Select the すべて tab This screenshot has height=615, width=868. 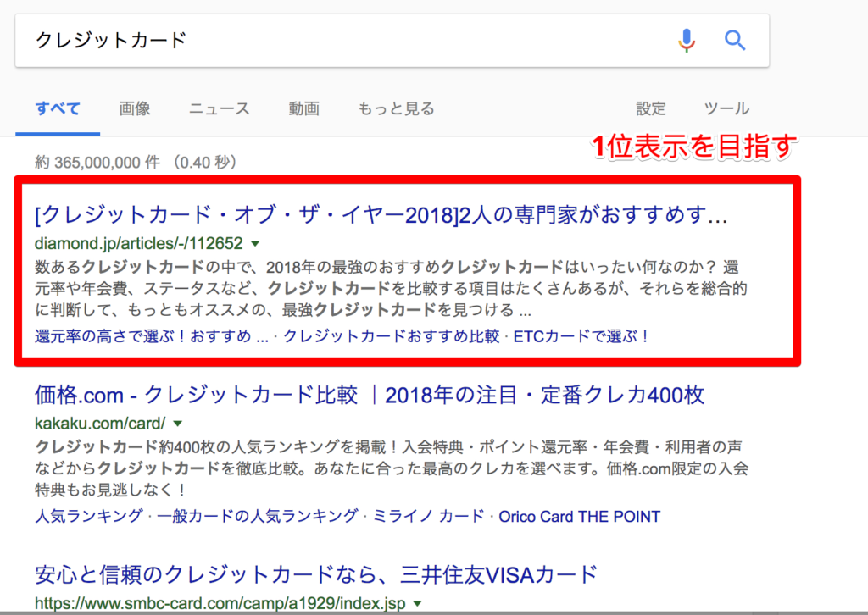pyautogui.click(x=58, y=108)
